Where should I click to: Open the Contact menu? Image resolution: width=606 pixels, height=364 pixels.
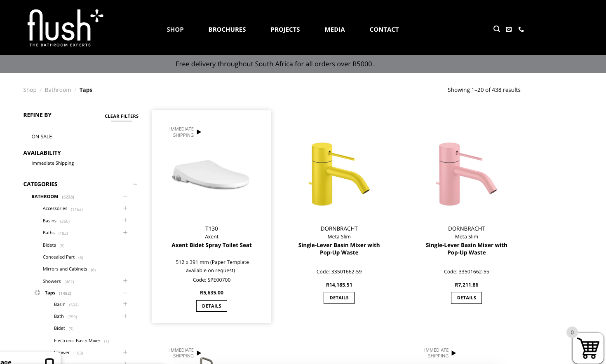(384, 30)
